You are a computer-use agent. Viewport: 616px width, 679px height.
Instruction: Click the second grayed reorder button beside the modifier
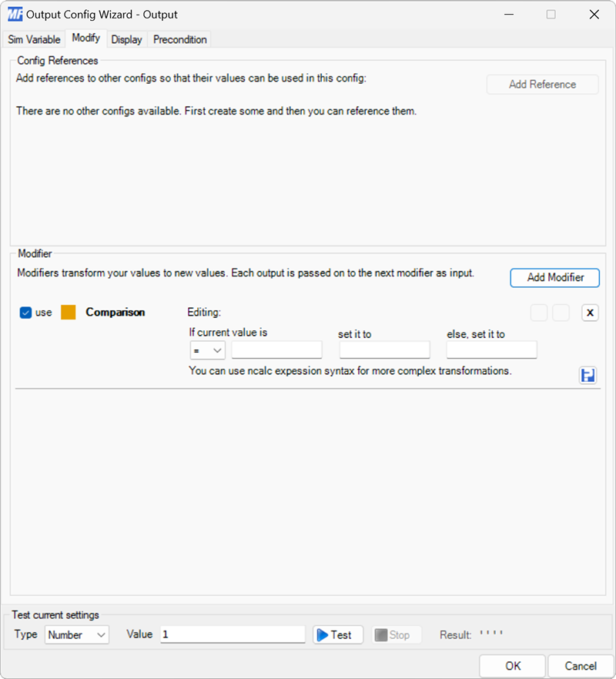562,313
